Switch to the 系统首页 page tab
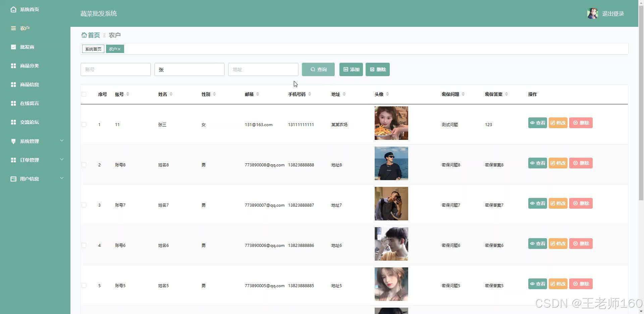This screenshot has height=314, width=644. coord(93,49)
